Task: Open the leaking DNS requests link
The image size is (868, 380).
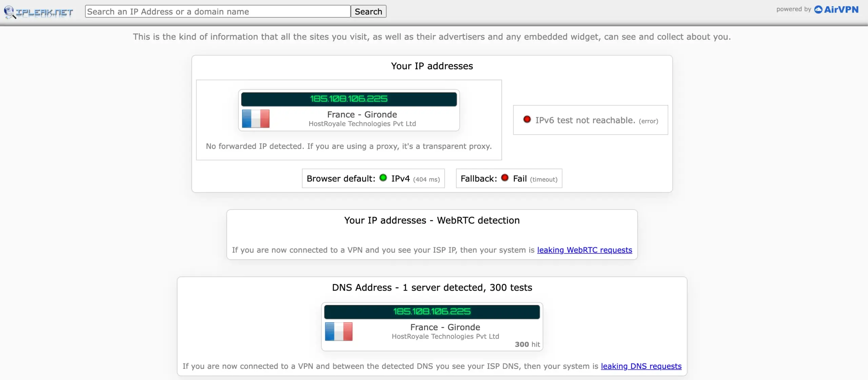Action: pyautogui.click(x=641, y=366)
